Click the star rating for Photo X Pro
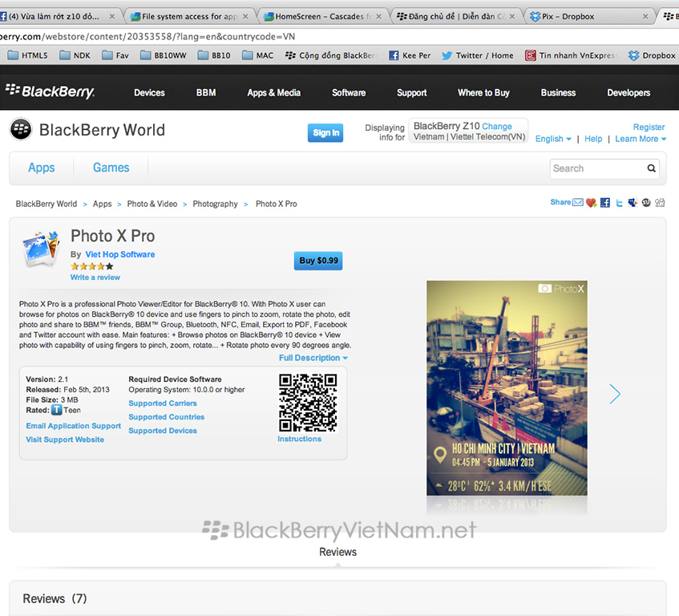 tap(92, 266)
